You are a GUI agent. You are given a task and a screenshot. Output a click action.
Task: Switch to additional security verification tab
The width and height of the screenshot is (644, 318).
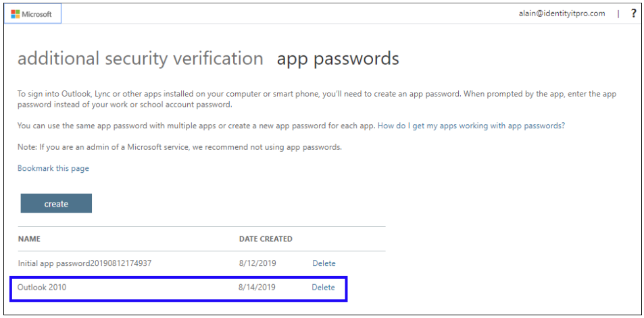click(x=140, y=59)
